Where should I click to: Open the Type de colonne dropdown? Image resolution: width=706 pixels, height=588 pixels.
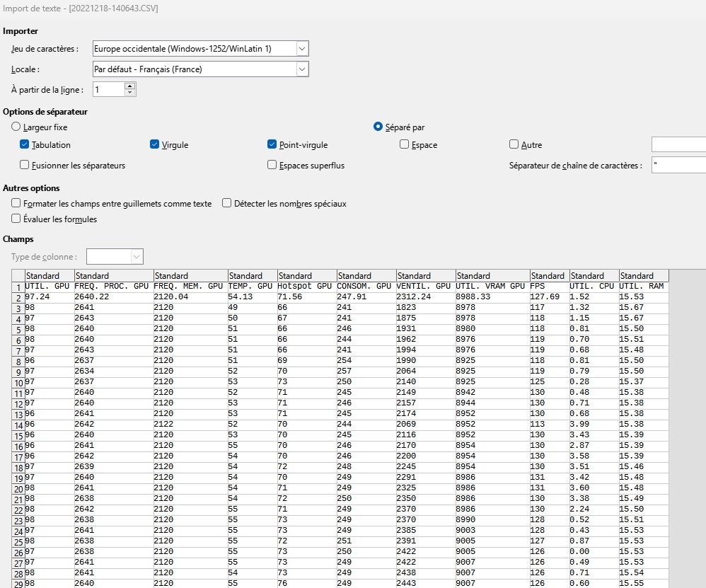137,256
